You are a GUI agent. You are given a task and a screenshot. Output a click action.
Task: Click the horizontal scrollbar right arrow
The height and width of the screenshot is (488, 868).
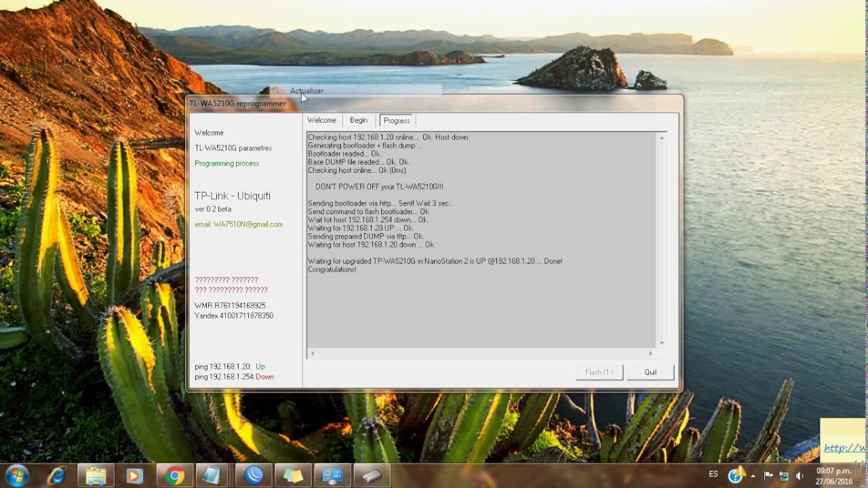pyautogui.click(x=650, y=353)
